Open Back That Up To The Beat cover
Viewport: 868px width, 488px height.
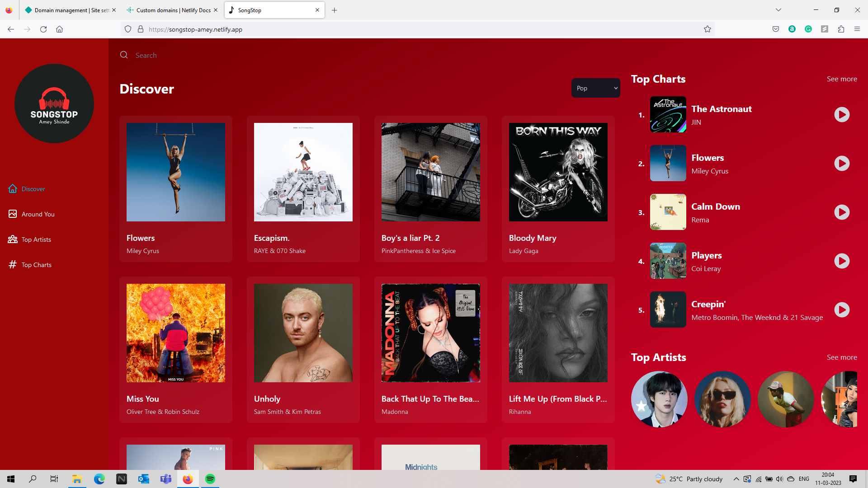pyautogui.click(x=431, y=333)
